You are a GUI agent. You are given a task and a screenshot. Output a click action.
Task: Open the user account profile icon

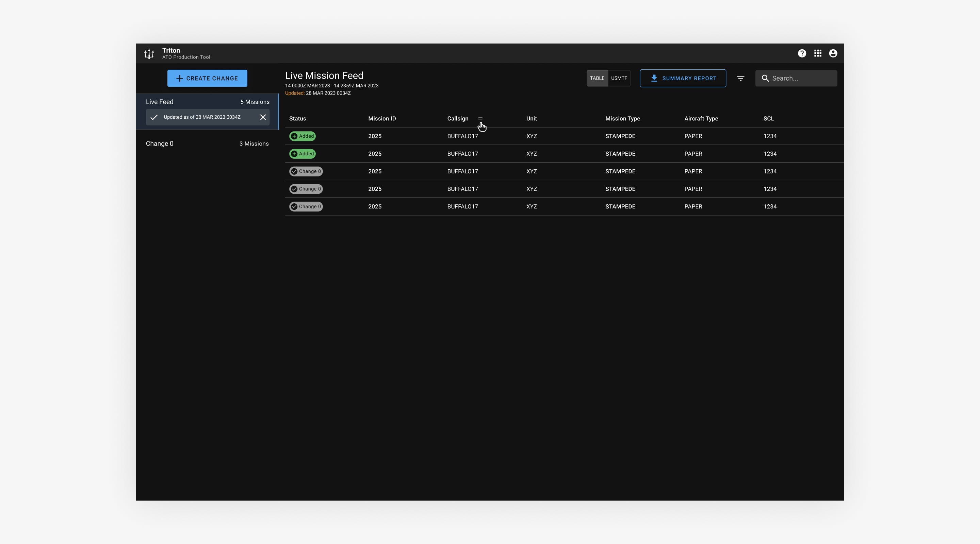833,54
